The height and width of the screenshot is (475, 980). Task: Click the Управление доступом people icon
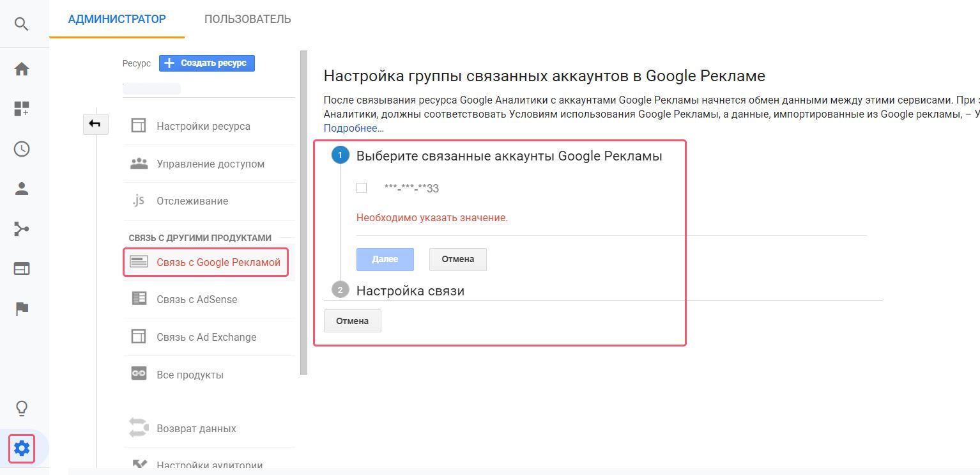point(139,164)
